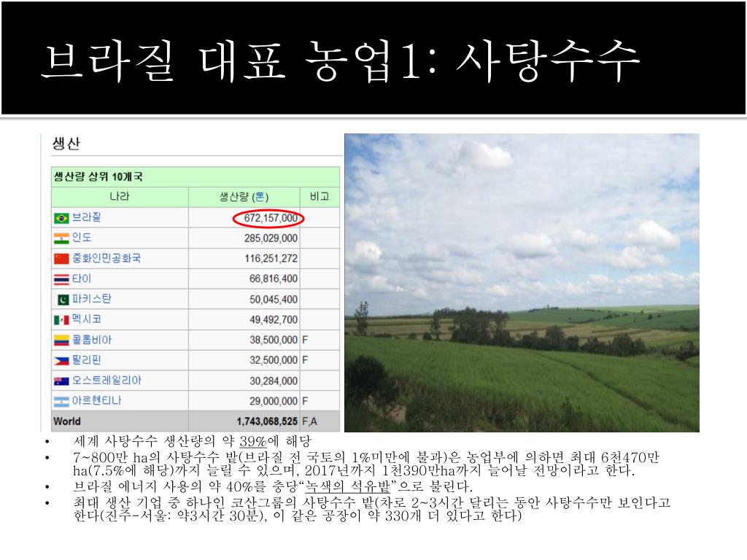Image resolution: width=747 pixels, height=560 pixels.
Task: Select the 285,029,000 value for India
Action: (x=271, y=238)
